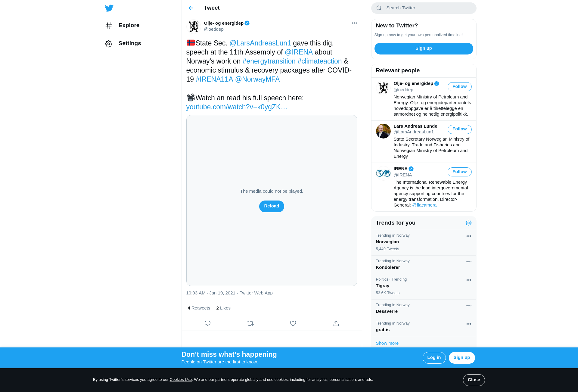This screenshot has height=392, width=578.
Task: Go back using the arrow icon
Action: click(x=191, y=8)
